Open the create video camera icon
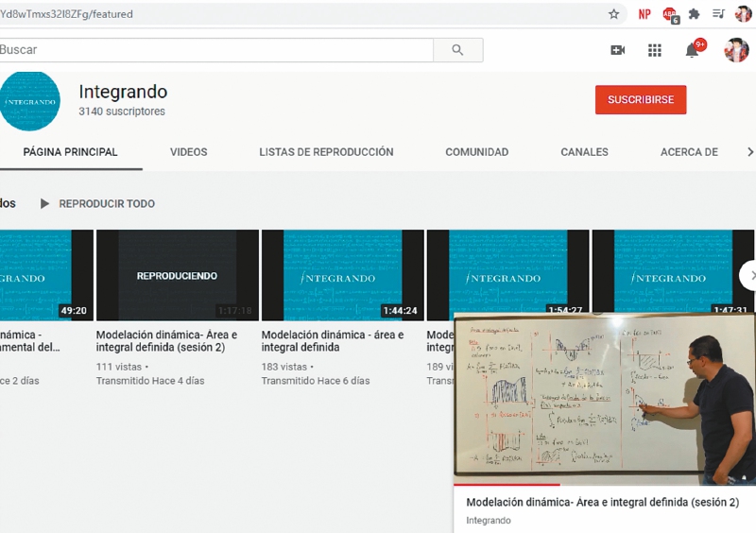Viewport: 756px width, 533px height. click(618, 50)
